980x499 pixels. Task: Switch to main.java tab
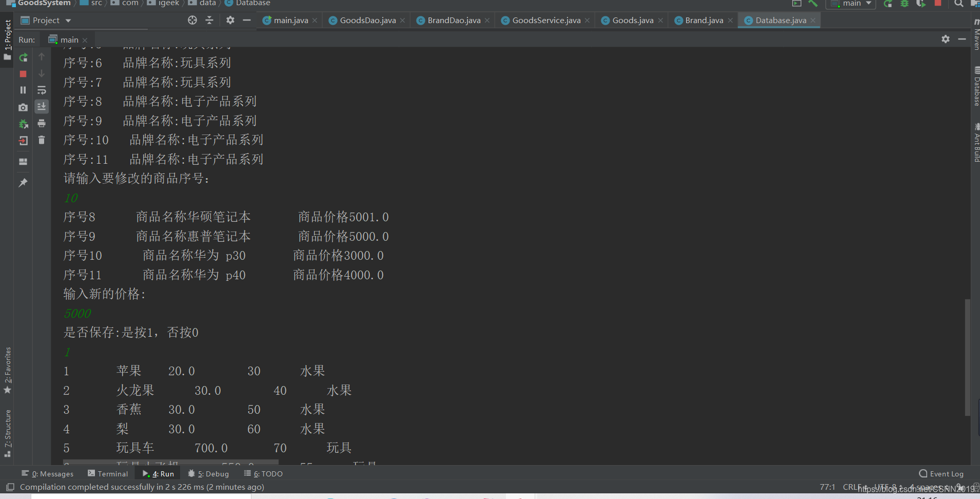click(291, 21)
